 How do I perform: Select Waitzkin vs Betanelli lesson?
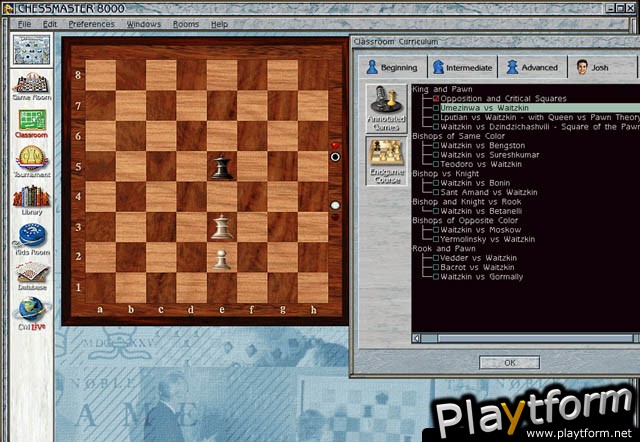pos(481,211)
